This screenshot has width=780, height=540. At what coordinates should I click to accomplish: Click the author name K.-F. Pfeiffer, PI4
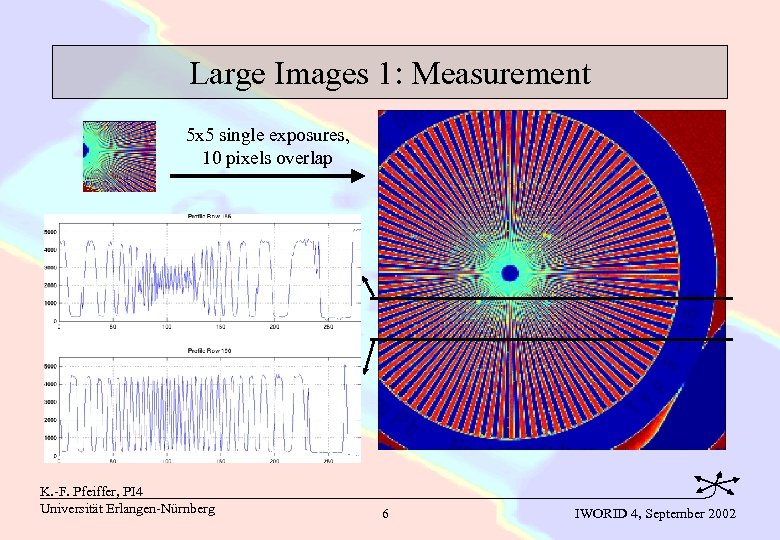pyautogui.click(x=92, y=492)
